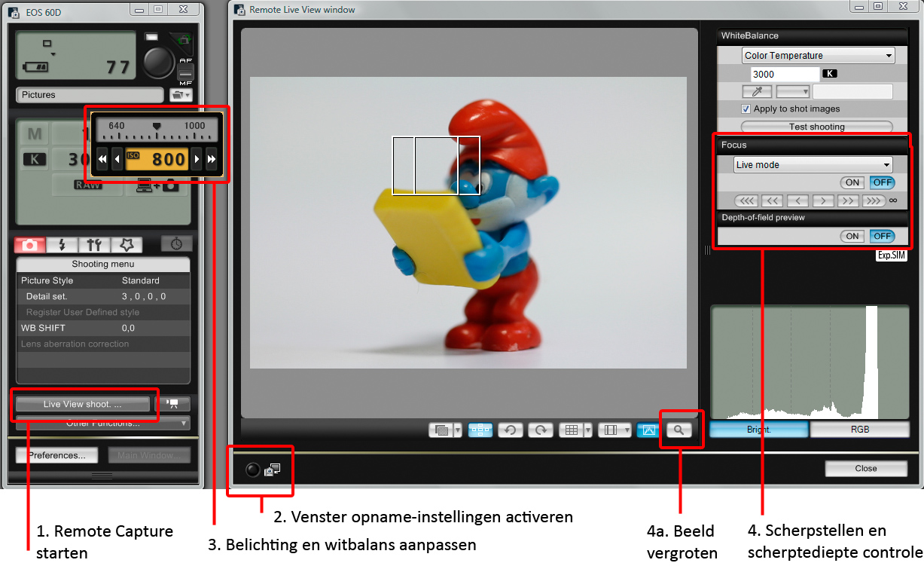Click the round shutter release button

pyautogui.click(x=159, y=61)
